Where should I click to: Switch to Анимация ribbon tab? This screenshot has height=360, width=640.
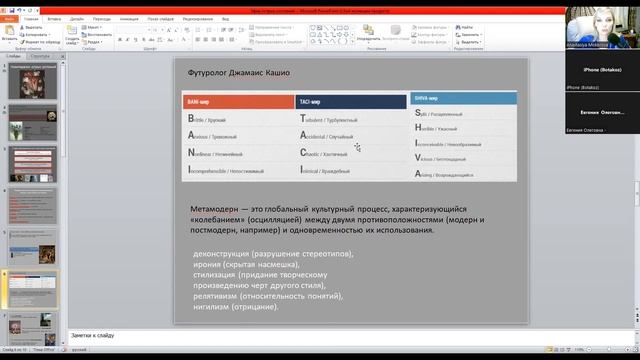[x=129, y=19]
